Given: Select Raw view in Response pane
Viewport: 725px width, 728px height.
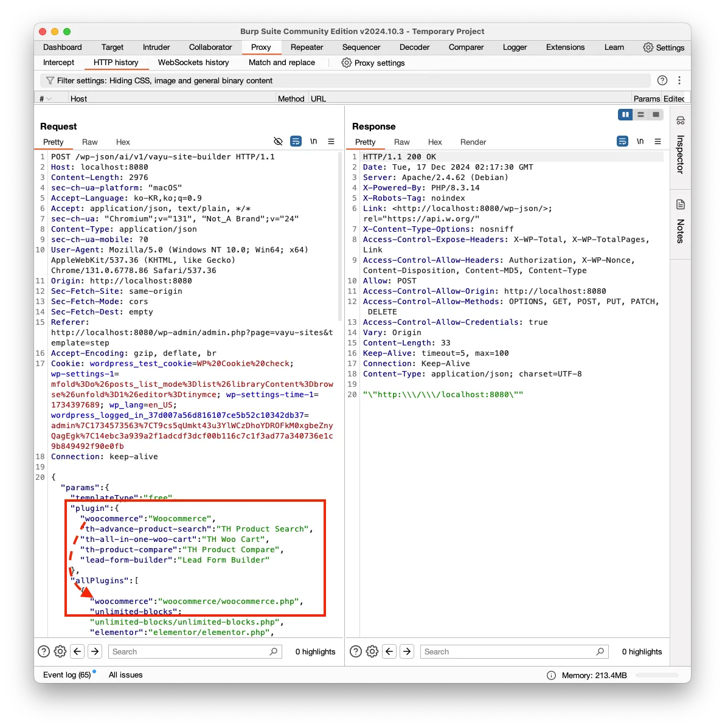Looking at the screenshot, I should (x=402, y=142).
